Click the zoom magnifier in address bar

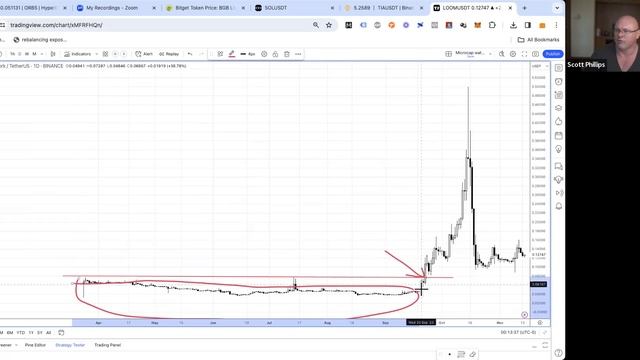316,25
